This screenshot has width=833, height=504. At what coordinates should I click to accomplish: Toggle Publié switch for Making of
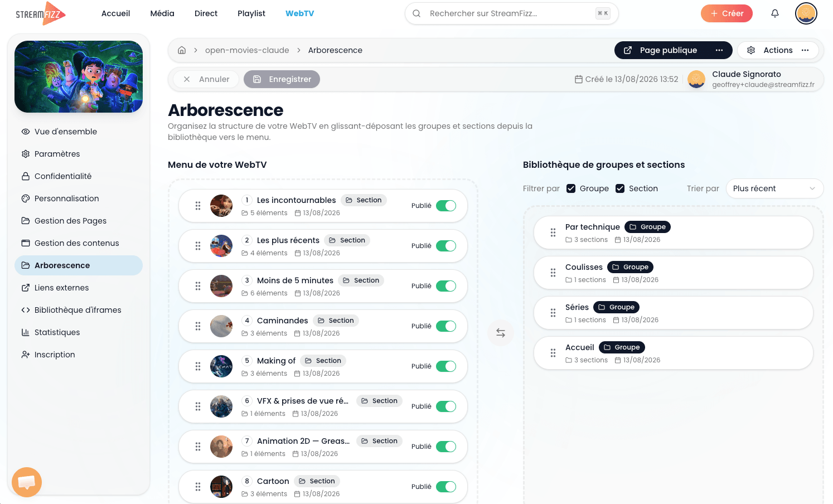(x=446, y=366)
